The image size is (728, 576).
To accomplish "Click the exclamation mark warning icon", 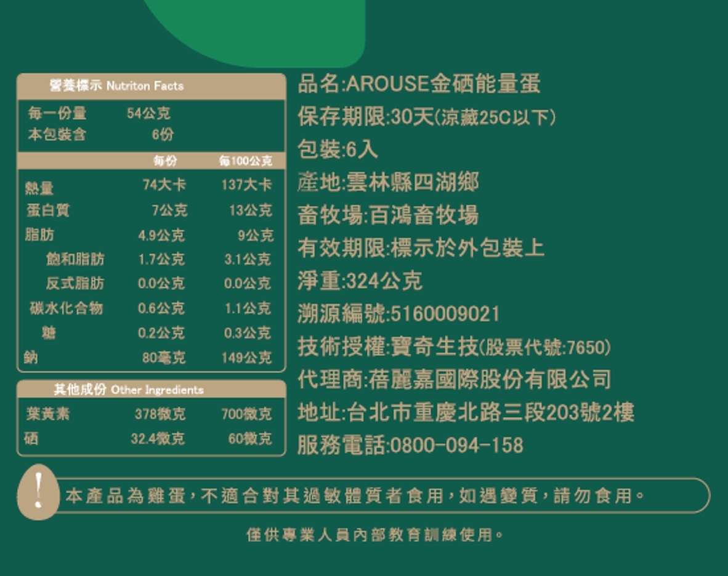I will pos(39,492).
